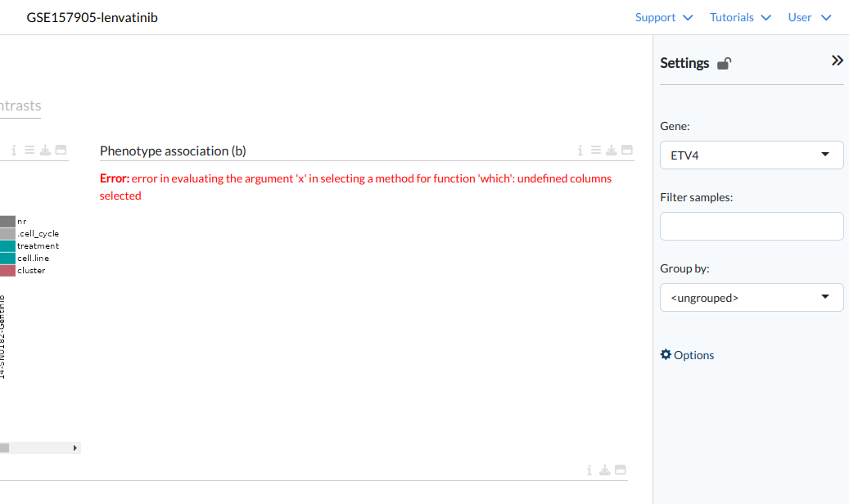Click the gear icon beside Options
Image resolution: width=849 pixels, height=504 pixels.
point(666,354)
